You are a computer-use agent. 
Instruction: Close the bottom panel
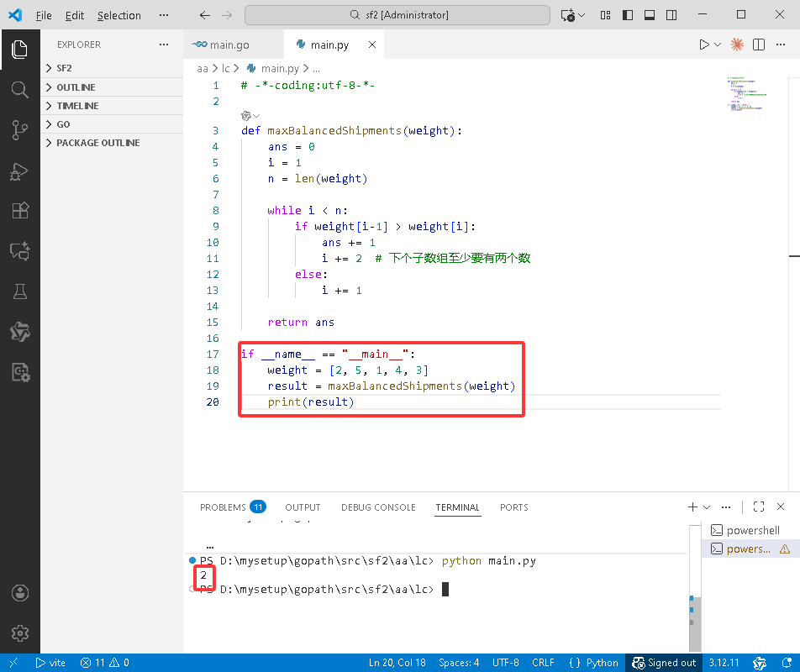(x=781, y=507)
